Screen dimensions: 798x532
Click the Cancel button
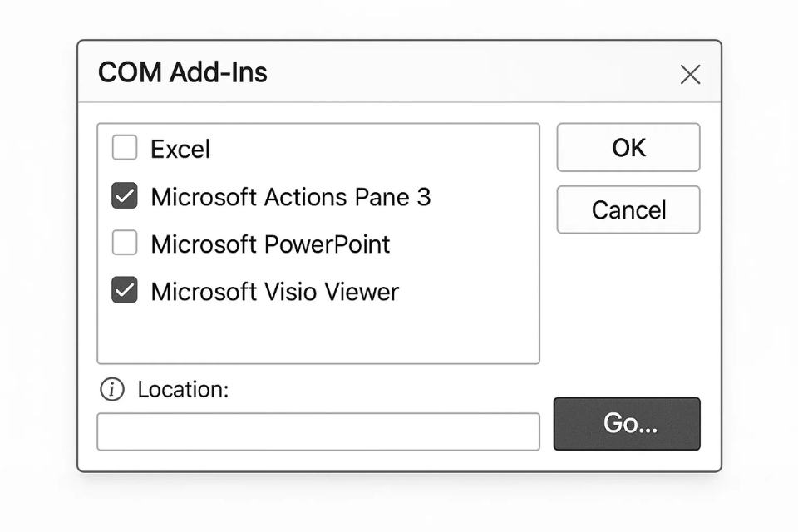click(628, 209)
